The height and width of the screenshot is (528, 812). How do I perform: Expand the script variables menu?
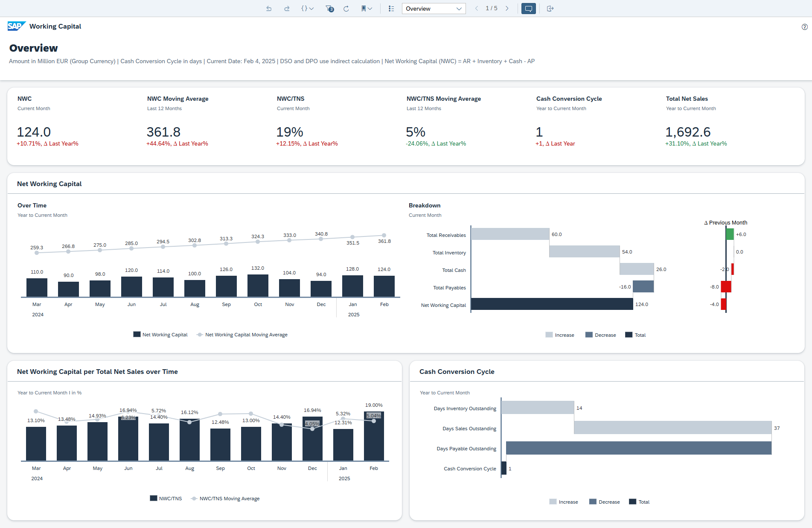(307, 8)
